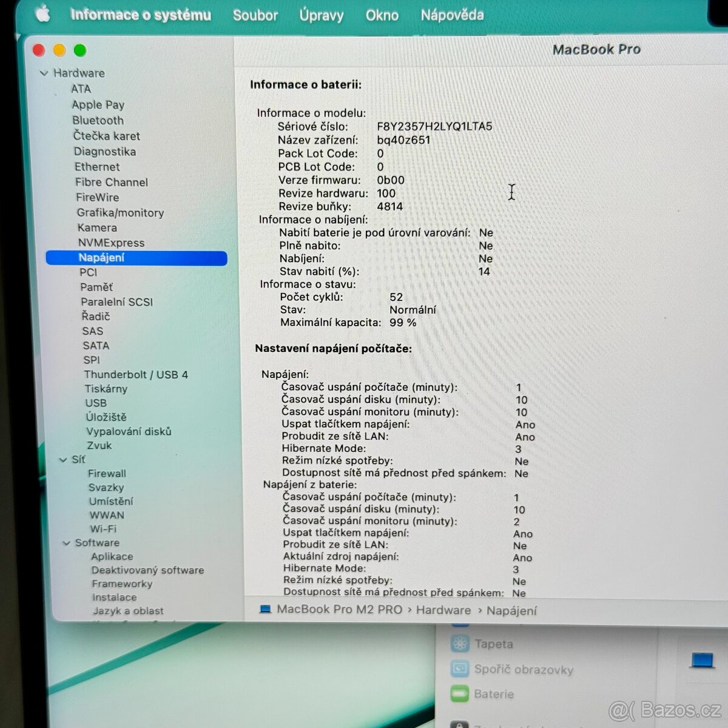Click Napájení in the breadcrumb path
The height and width of the screenshot is (728, 728).
click(511, 611)
